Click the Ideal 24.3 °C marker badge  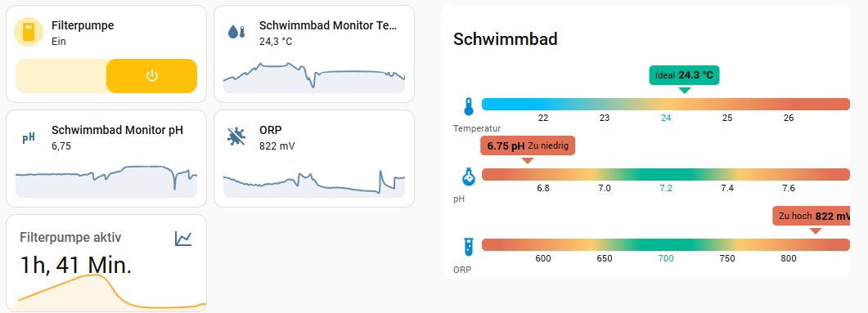click(684, 75)
